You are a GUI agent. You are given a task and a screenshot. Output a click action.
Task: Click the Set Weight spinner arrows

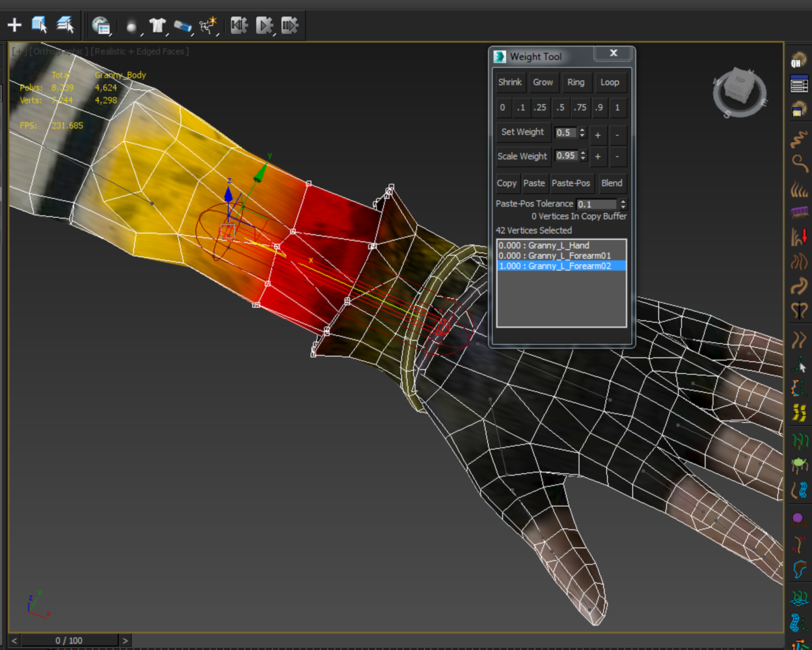coord(583,132)
